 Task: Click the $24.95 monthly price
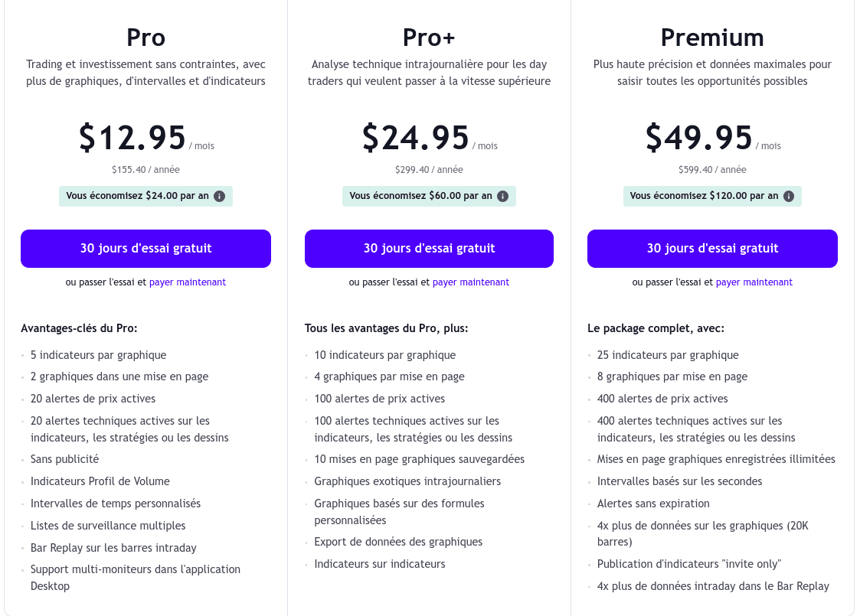coord(416,138)
